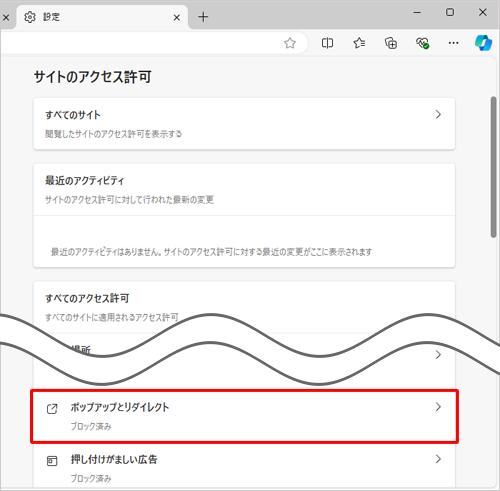Image resolution: width=500 pixels, height=491 pixels.
Task: Close the leftmost partially visible tab
Action: coord(6,17)
